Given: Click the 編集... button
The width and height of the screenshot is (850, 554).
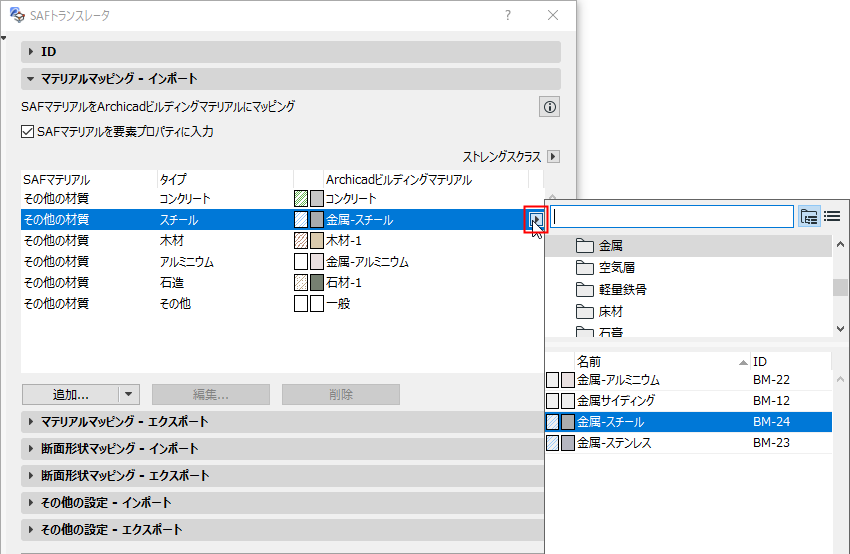Looking at the screenshot, I should (211, 395).
